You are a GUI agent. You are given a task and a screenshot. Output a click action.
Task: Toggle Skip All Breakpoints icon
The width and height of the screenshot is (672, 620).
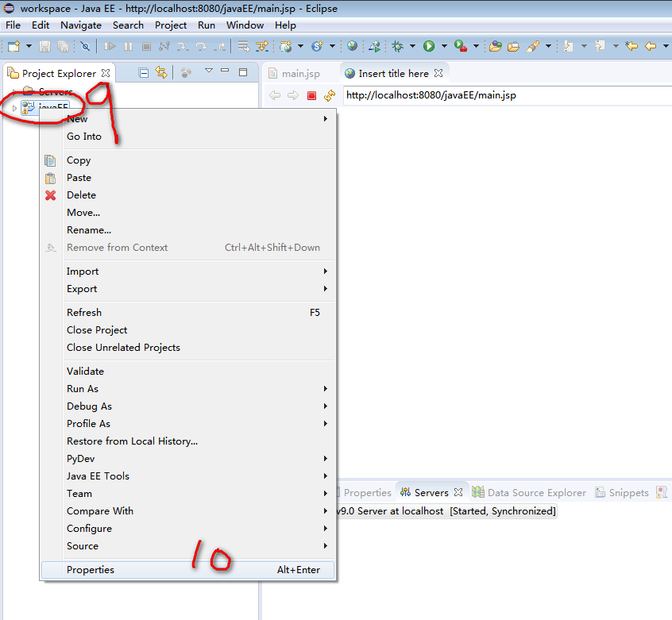click(x=85, y=46)
